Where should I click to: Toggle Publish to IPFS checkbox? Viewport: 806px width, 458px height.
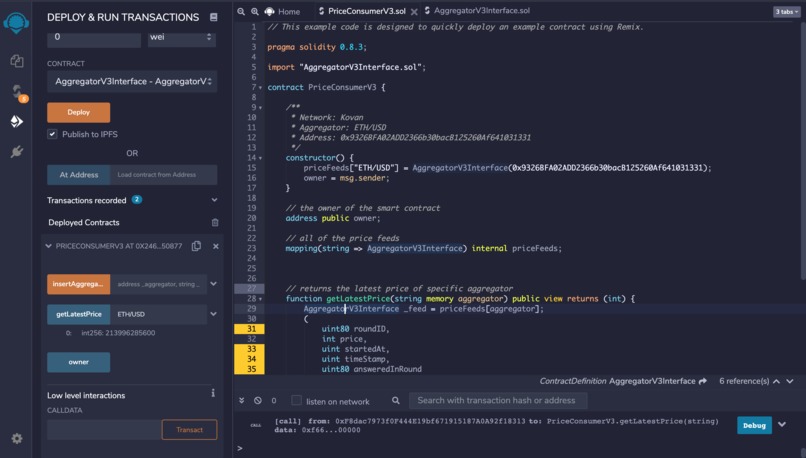52,134
